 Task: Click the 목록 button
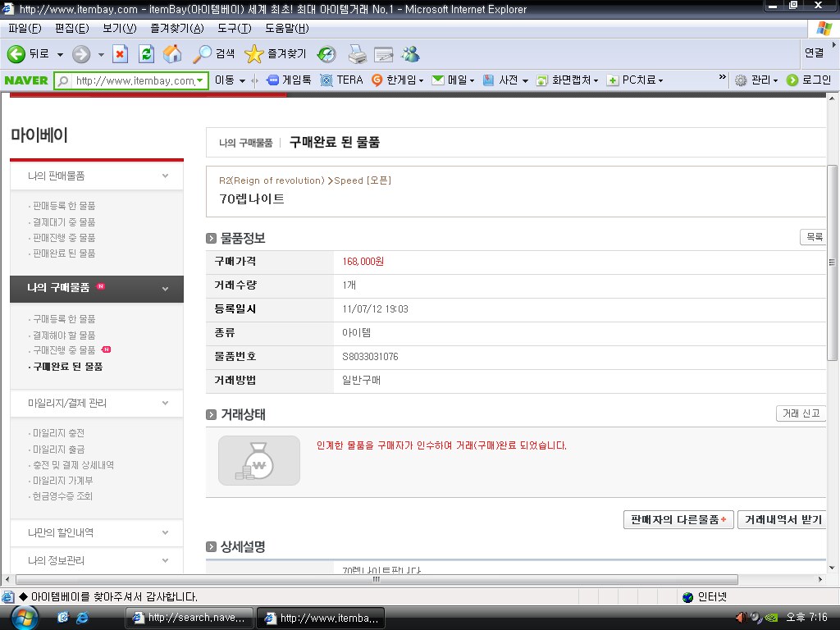tap(814, 237)
